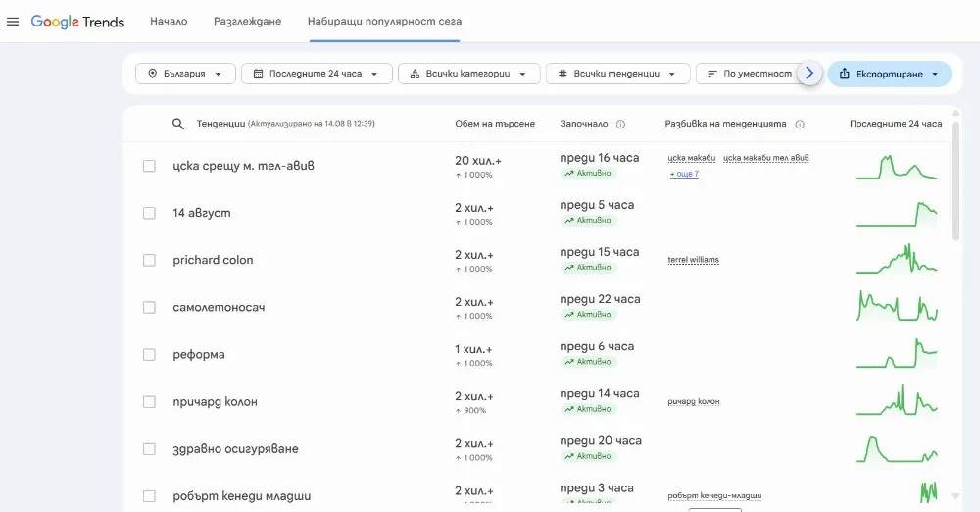Screen dimensions: 980x512
Task: Go to the Разглеждане tab
Action: [248, 22]
